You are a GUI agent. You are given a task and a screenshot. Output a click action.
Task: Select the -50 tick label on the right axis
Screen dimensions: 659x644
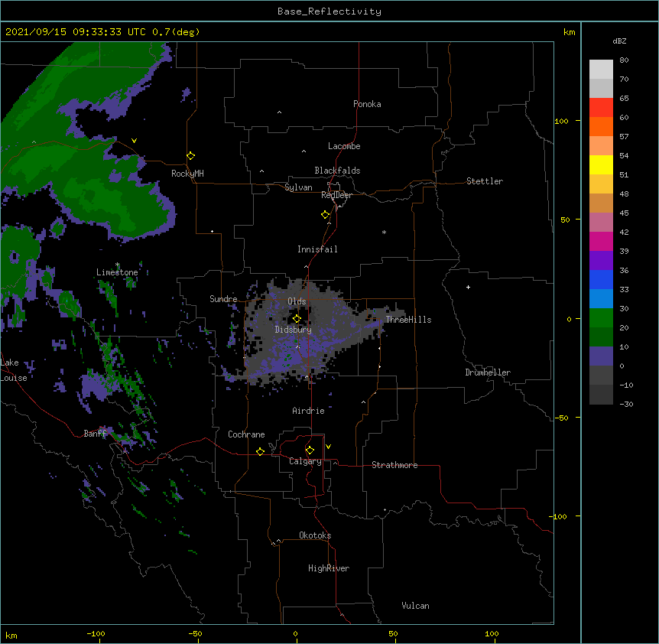(561, 418)
